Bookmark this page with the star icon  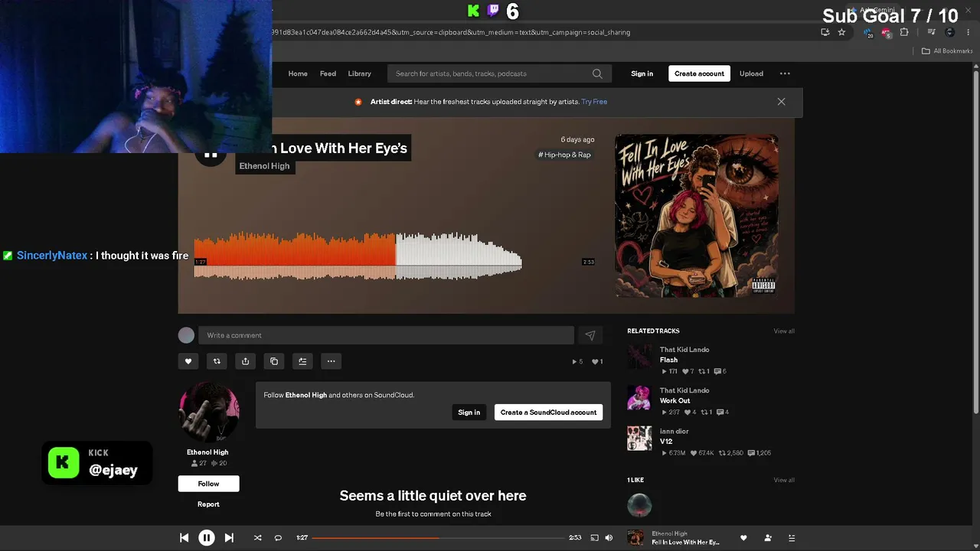(x=841, y=32)
